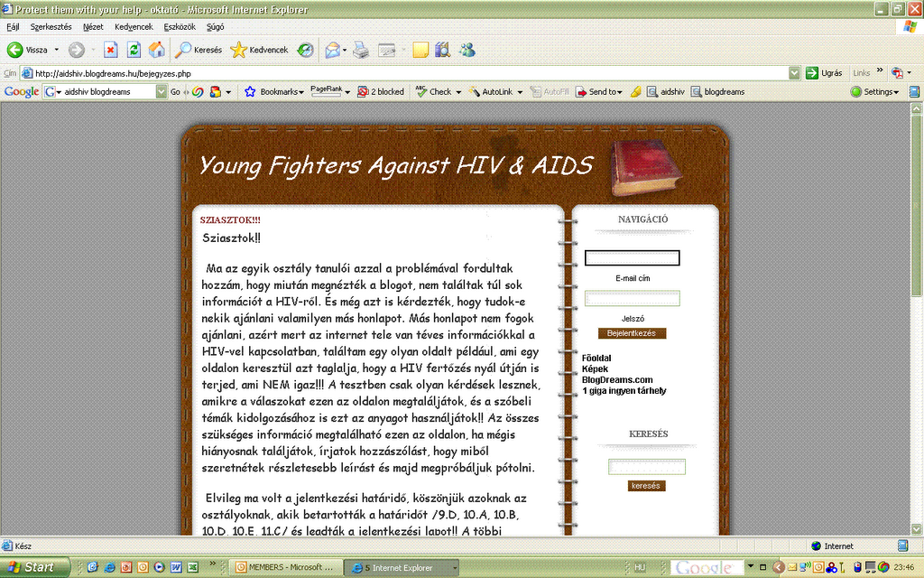The image size is (924, 578).
Task: Find the word blogdreams on page
Action: point(717,92)
